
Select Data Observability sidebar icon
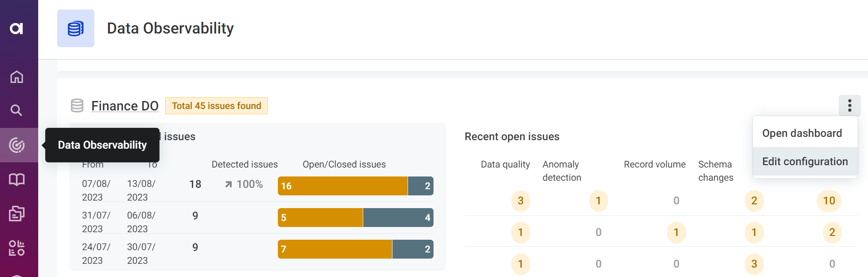pyautogui.click(x=17, y=145)
